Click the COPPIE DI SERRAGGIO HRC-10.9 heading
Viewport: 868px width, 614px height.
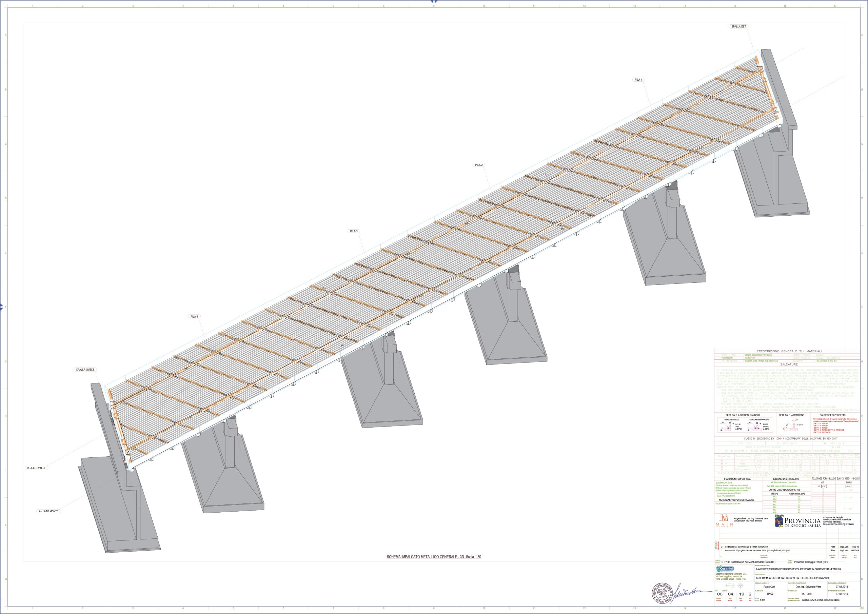(x=785, y=490)
